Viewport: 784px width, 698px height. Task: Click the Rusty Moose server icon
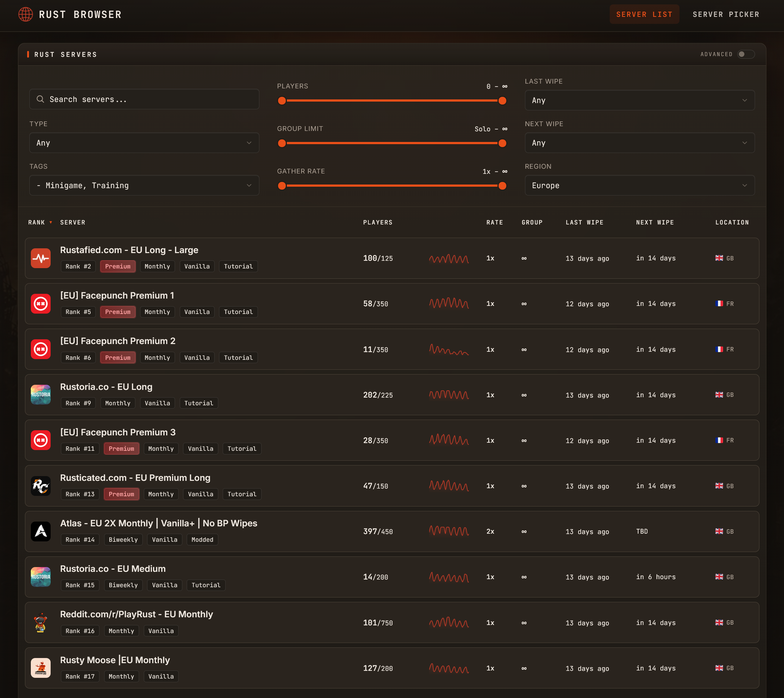[x=41, y=668]
